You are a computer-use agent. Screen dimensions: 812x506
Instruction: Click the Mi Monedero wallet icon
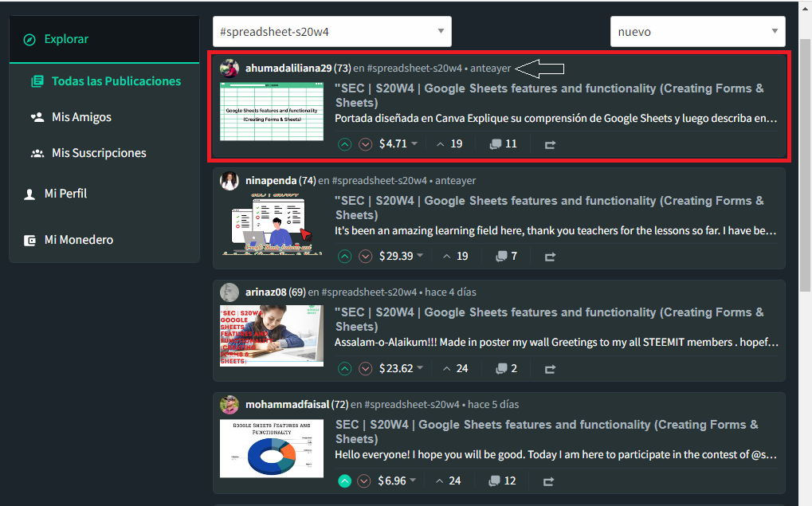[29, 241]
